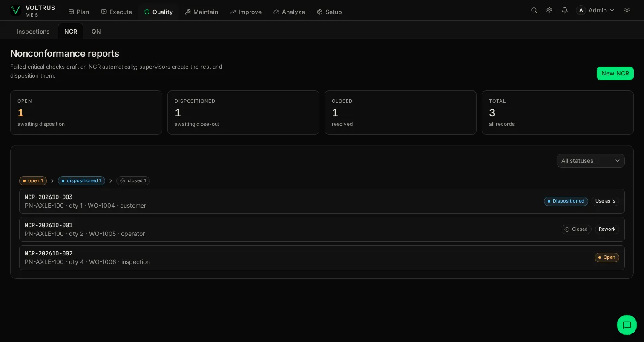Open NCR-202610-001 record
Screen dimensions: 644x342
(322, 229)
